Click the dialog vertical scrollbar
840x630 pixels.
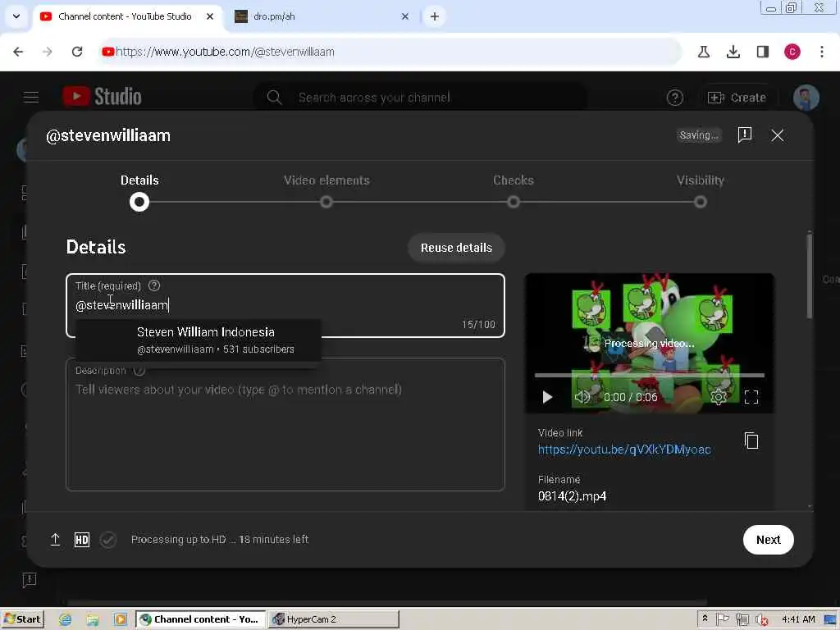coord(810,276)
